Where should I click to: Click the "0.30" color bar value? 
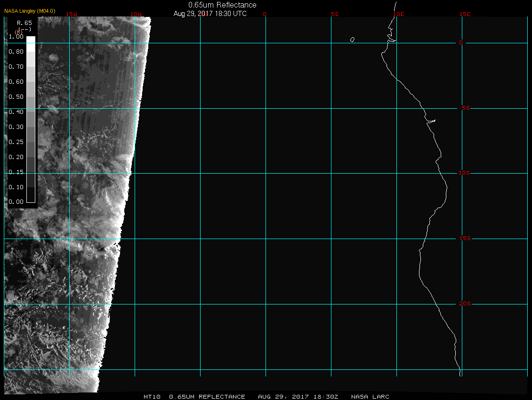click(16, 127)
